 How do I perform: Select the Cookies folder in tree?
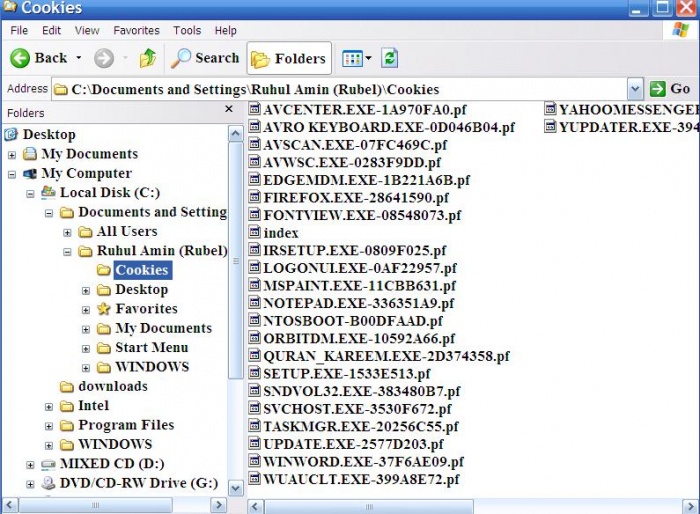[142, 270]
